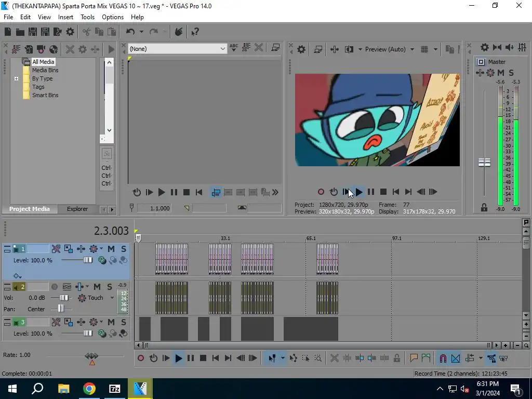This screenshot has width=532, height=399.
Task: Pause playback in Video Preview window
Action: click(371, 192)
